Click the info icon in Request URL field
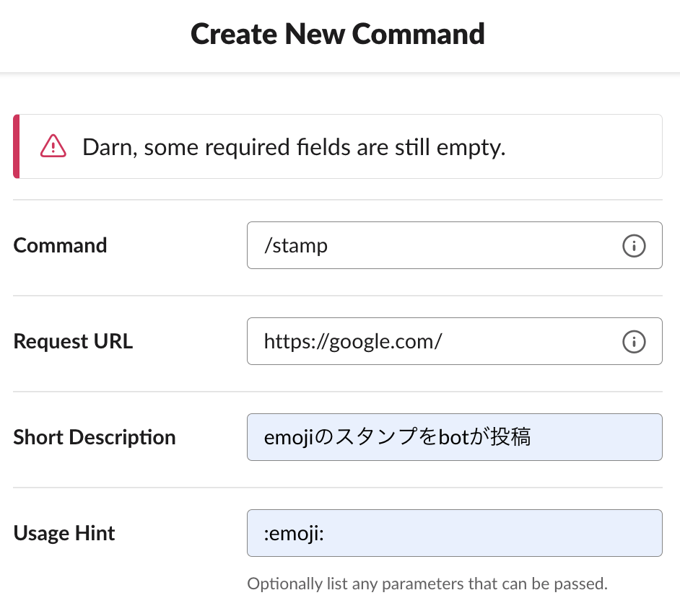 pos(633,341)
